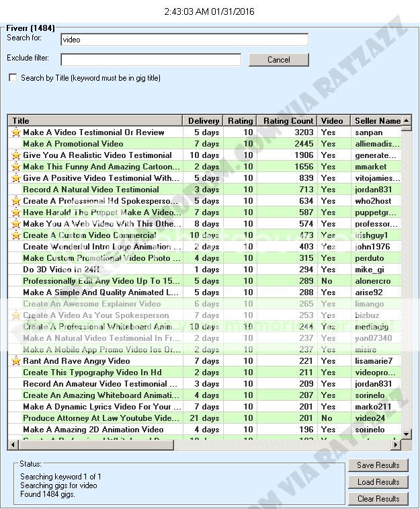Click star icon beside Make This Funny And Amazing Cartoon
Image resolution: width=420 pixels, height=509 pixels.
[x=16, y=167]
